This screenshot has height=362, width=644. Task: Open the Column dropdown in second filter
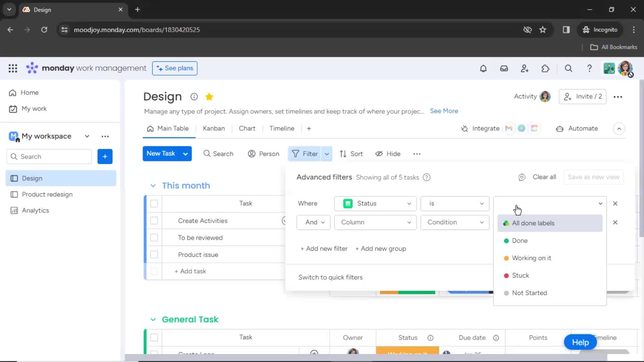pos(375,222)
